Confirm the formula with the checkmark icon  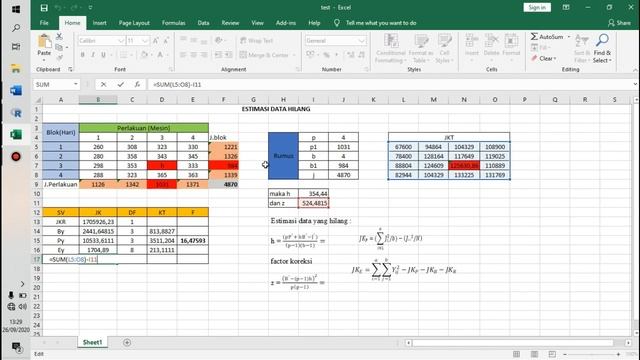coord(120,84)
